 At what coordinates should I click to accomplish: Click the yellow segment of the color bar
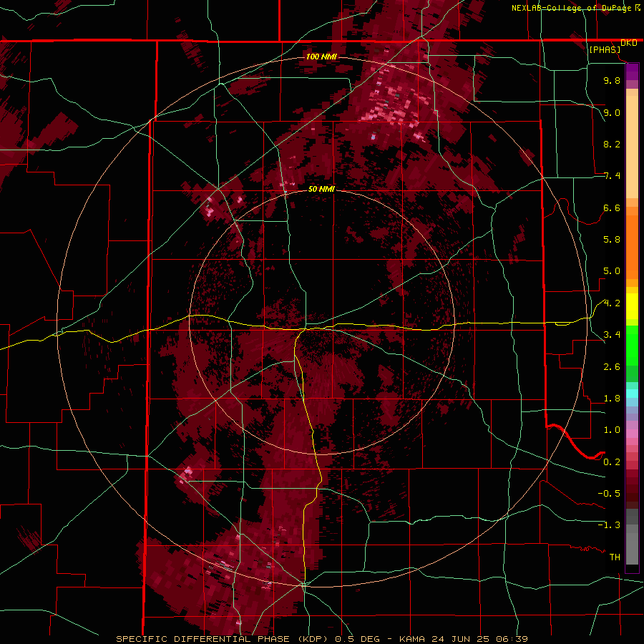632,306
